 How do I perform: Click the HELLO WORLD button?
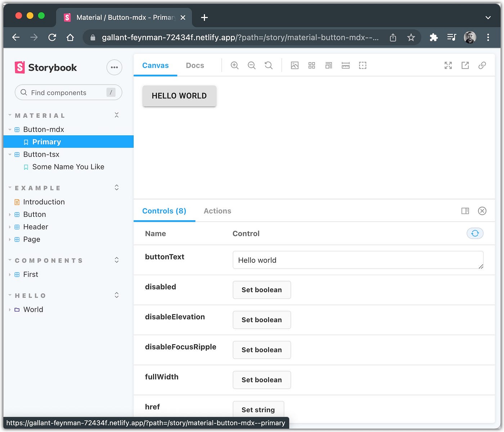(x=179, y=96)
